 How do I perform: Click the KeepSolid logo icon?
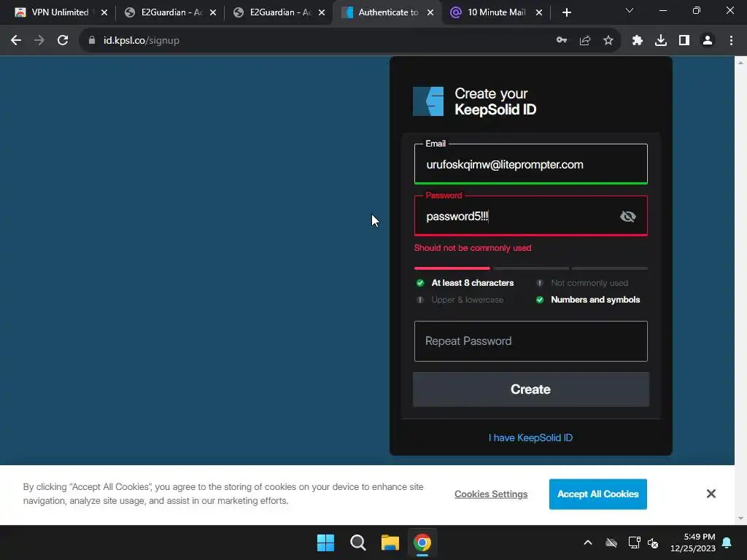click(x=427, y=101)
